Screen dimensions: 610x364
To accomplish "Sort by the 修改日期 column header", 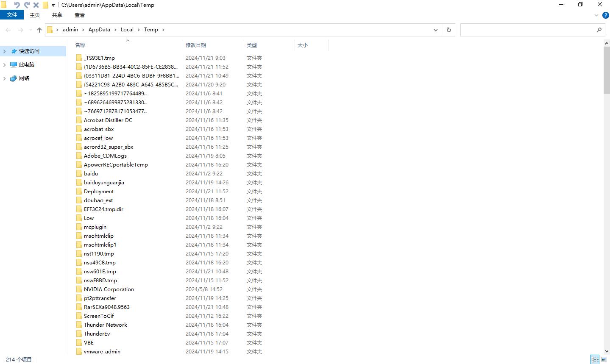I will (x=196, y=45).
